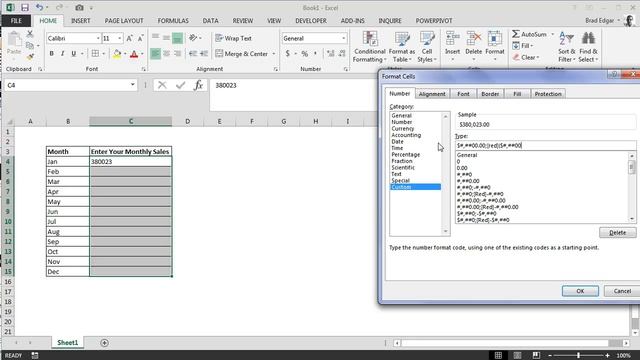Screen dimensions: 640x360
Task: Underline the selected text
Action: tap(73, 53)
